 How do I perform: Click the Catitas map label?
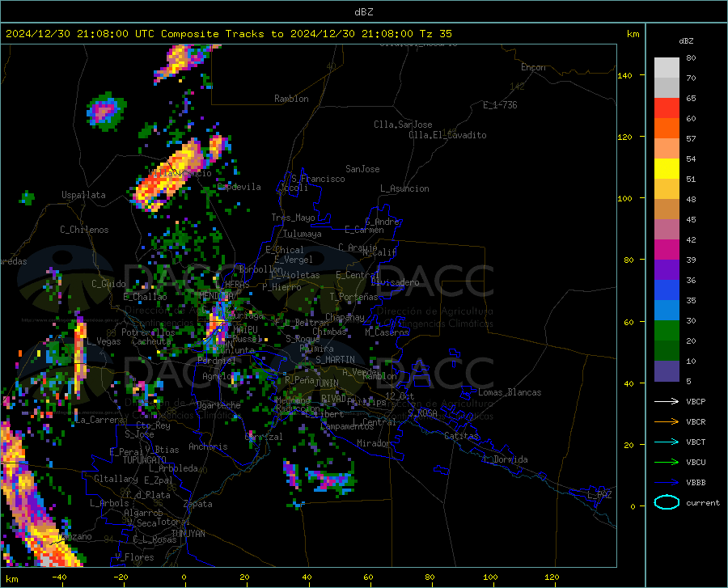click(461, 436)
